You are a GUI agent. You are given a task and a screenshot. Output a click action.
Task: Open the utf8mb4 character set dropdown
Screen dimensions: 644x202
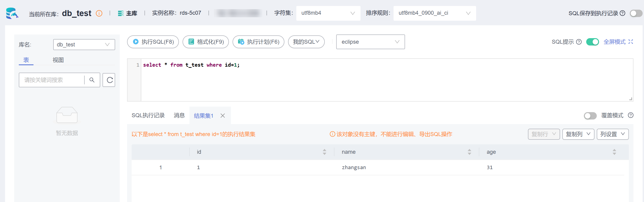click(x=328, y=13)
